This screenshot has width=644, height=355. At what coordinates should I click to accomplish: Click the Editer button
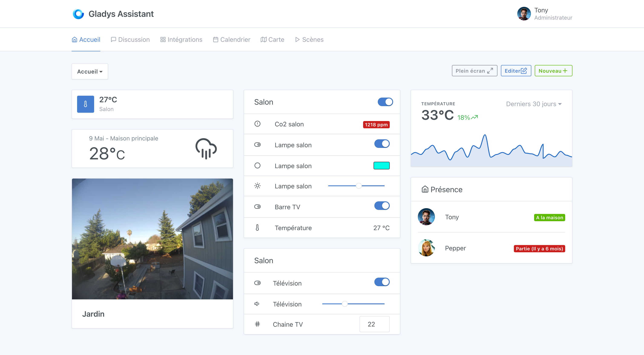[x=516, y=71]
